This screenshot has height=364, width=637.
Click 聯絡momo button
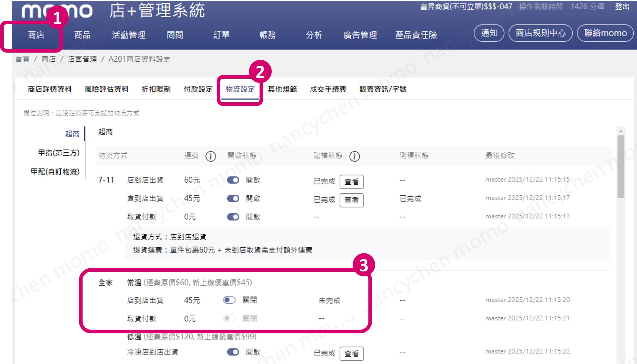click(605, 33)
